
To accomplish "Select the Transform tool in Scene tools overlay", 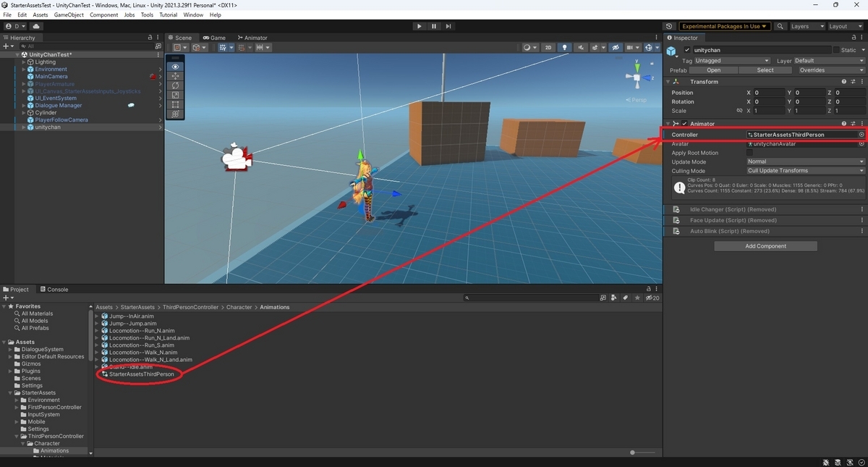I will (x=175, y=114).
